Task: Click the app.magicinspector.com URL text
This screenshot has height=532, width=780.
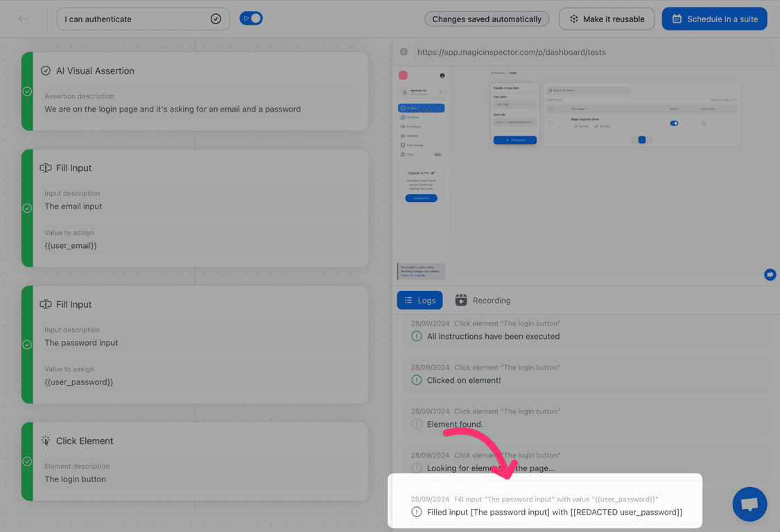Action: (512, 52)
